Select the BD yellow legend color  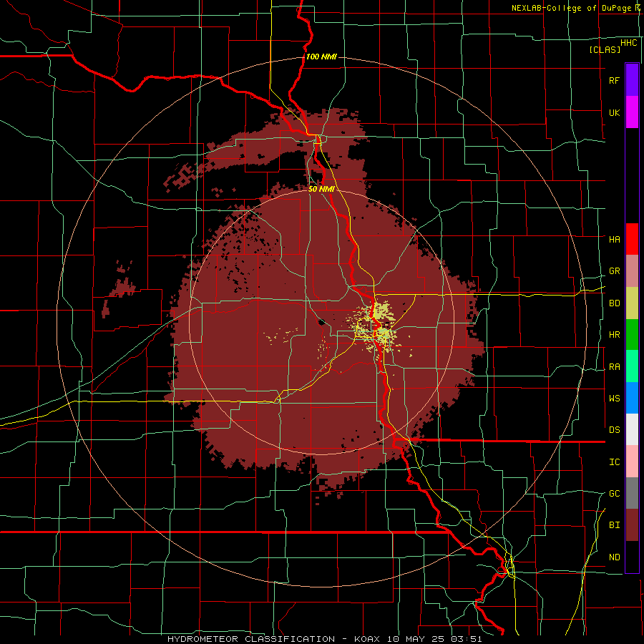pos(632,303)
